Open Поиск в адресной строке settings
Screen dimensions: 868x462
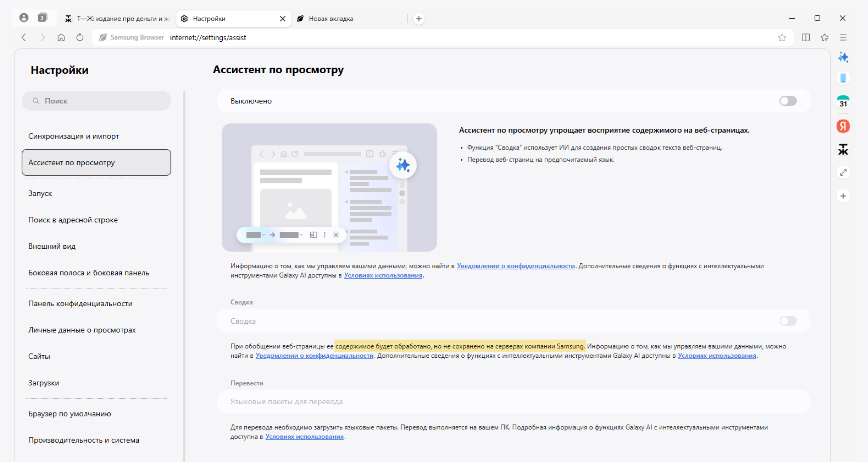point(96,220)
